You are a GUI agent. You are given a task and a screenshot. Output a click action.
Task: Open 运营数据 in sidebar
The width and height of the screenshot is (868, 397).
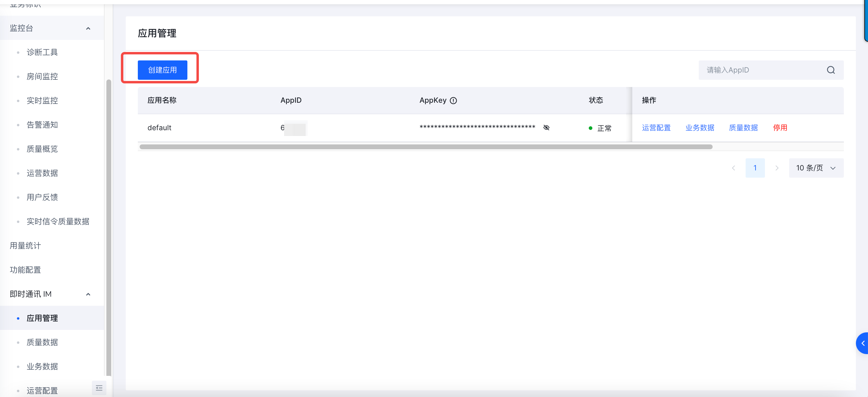(42, 173)
